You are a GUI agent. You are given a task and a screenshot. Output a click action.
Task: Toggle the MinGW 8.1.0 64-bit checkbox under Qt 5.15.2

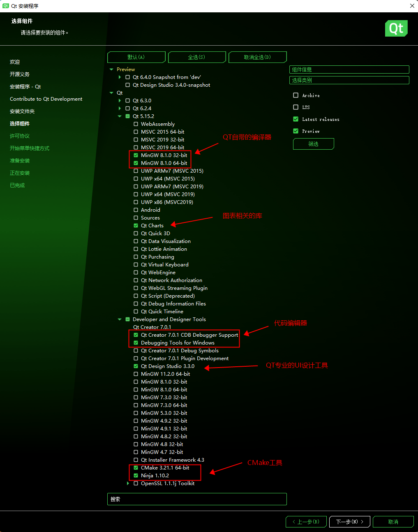pyautogui.click(x=136, y=163)
